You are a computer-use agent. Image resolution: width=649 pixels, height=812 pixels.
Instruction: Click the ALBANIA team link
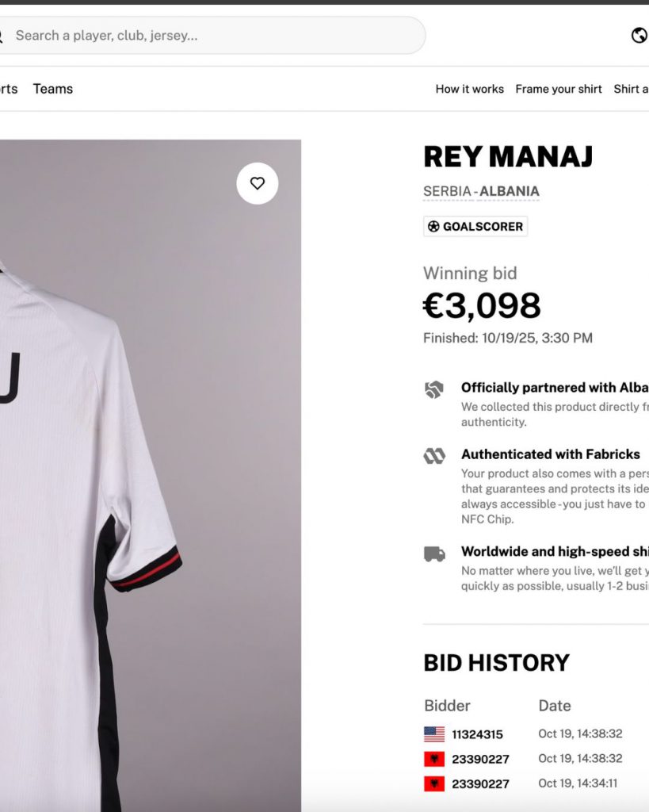tap(510, 191)
